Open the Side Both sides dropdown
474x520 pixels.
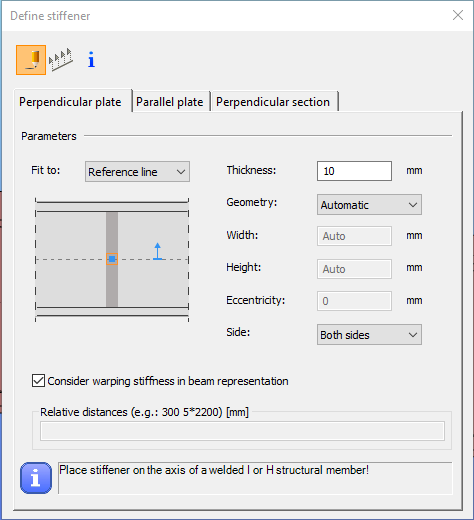point(369,335)
